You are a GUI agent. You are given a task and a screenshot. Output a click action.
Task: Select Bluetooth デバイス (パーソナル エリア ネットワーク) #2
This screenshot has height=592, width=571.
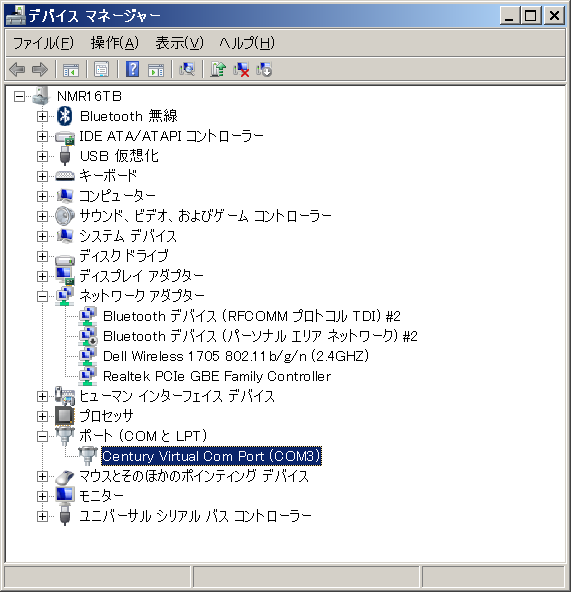(x=260, y=336)
